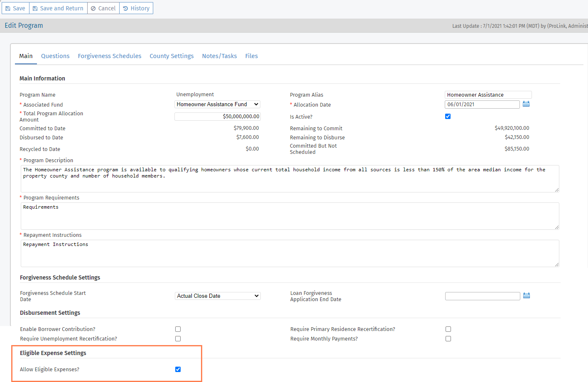The image size is (588, 382).
Task: Check Require Primary Residence Recertification
Action: tap(448, 329)
